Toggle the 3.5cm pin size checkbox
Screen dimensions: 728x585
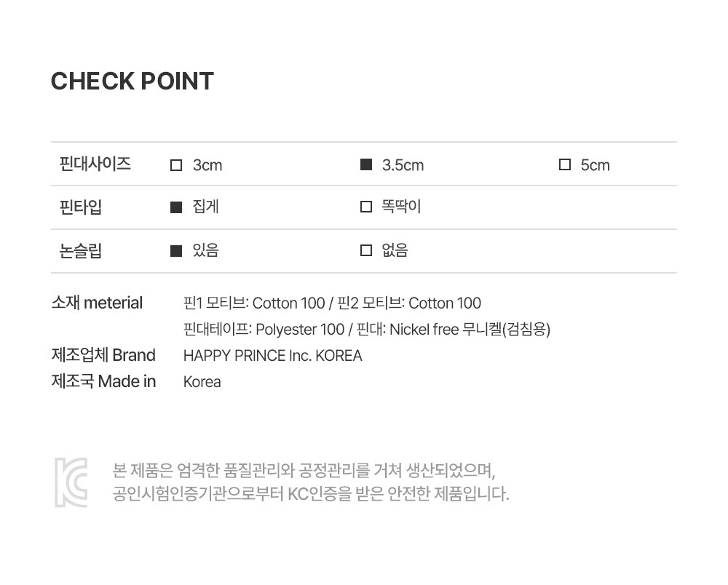[366, 165]
